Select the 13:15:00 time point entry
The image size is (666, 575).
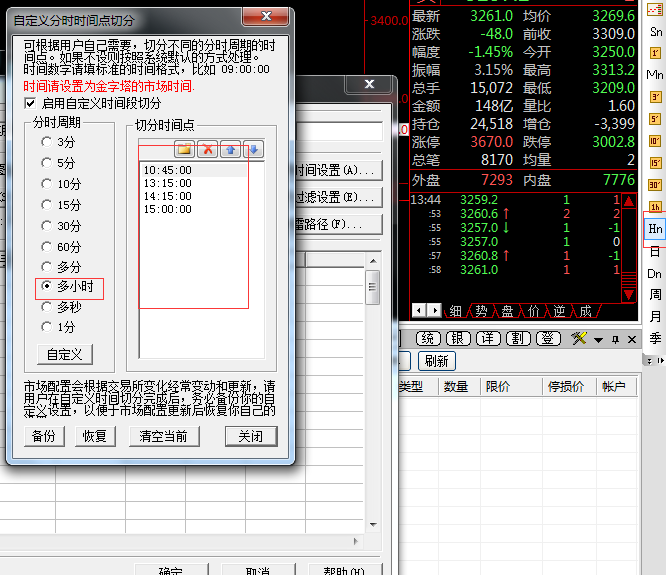[168, 183]
